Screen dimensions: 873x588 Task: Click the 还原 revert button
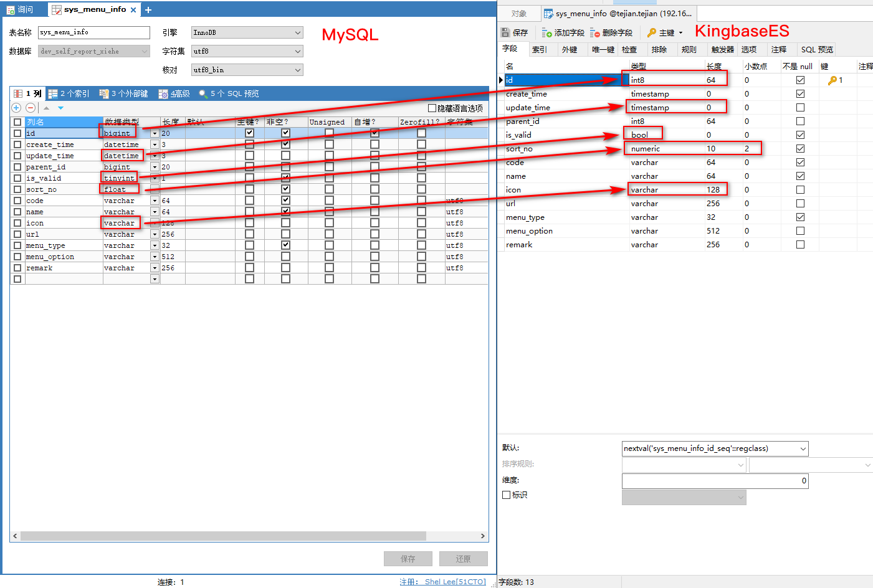pos(463,559)
